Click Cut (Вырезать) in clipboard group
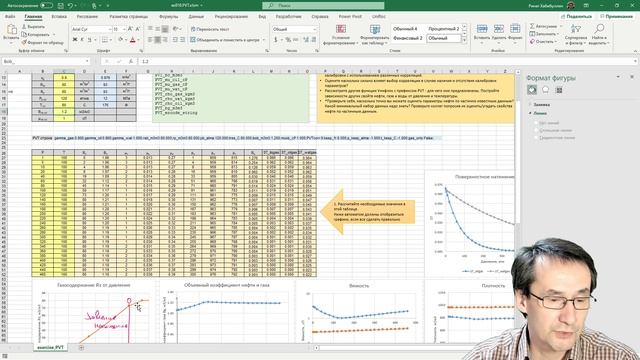The image size is (640, 360). pos(33,27)
